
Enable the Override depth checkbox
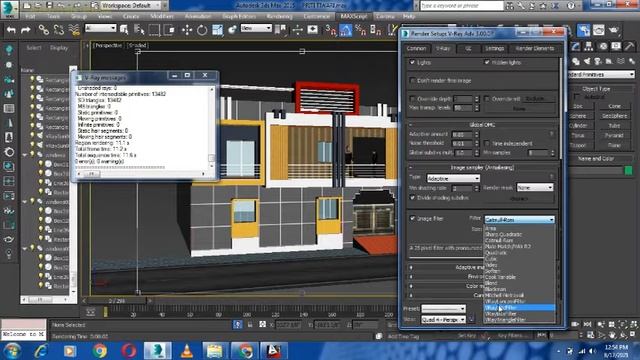coord(412,99)
